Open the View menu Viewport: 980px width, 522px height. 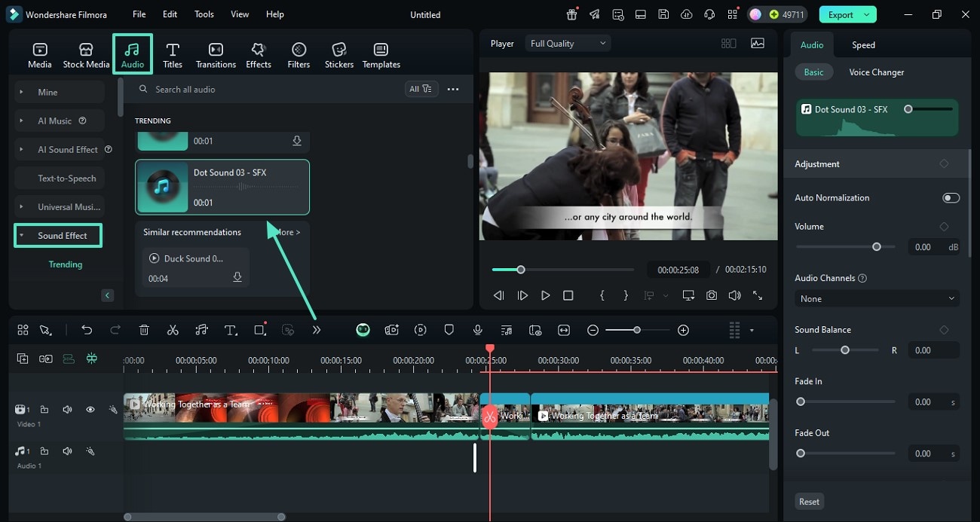coord(240,14)
